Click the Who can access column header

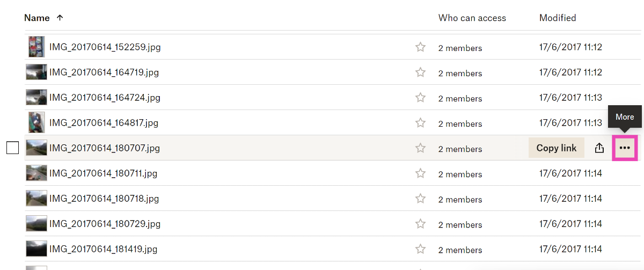click(472, 18)
